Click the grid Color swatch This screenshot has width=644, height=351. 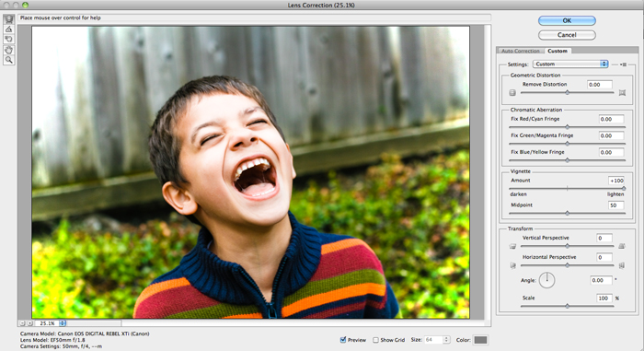[x=480, y=340]
